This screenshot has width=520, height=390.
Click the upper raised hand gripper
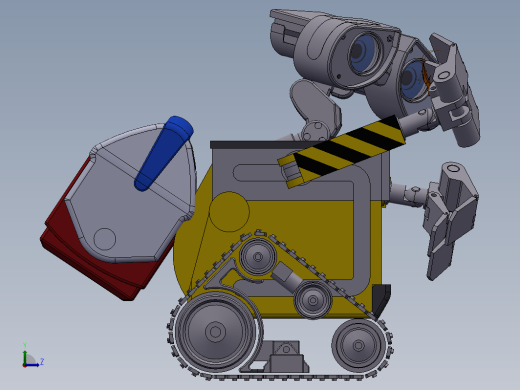pyautogui.click(x=455, y=90)
